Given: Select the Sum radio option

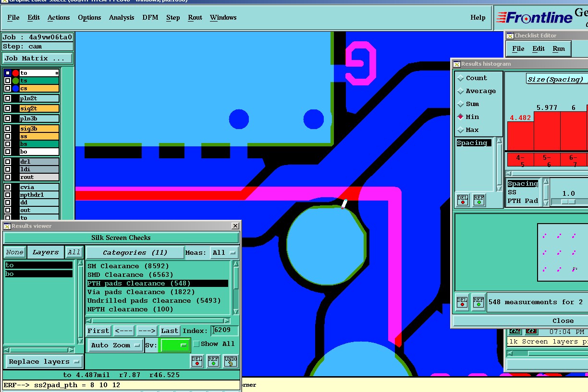Looking at the screenshot, I should [461, 104].
